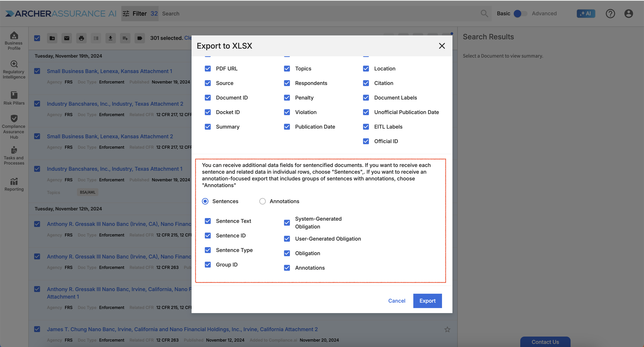Uncheck the Obligation checkbox
This screenshot has width=644, height=347.
(287, 253)
